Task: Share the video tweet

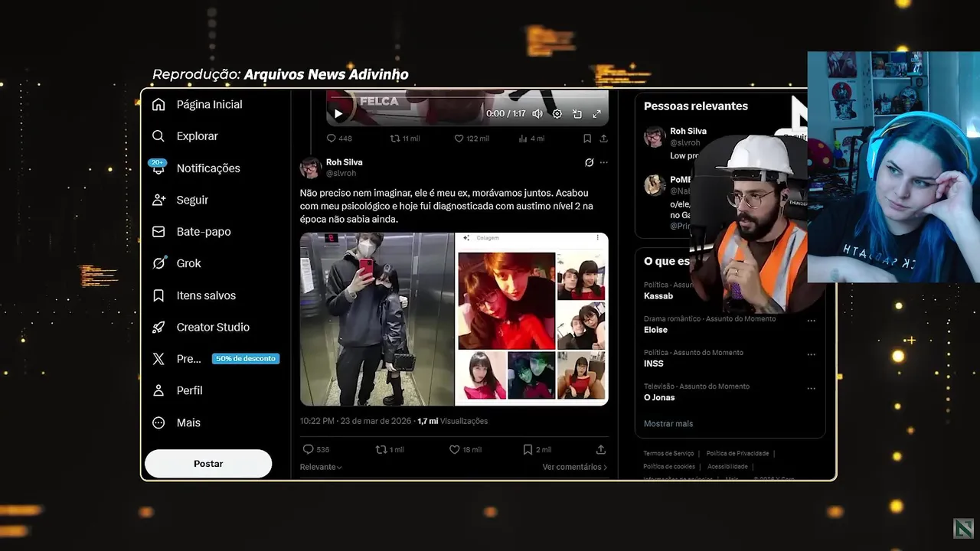Action: point(603,139)
